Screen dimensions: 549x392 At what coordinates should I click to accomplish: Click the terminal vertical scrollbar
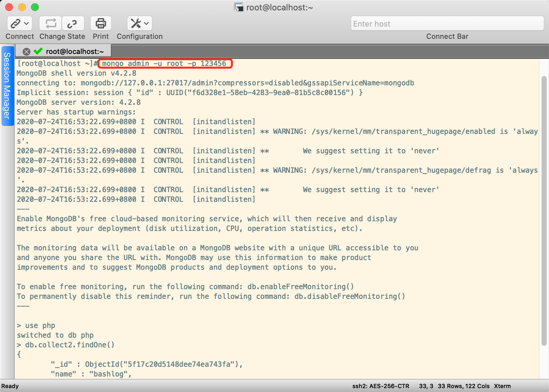(544, 210)
